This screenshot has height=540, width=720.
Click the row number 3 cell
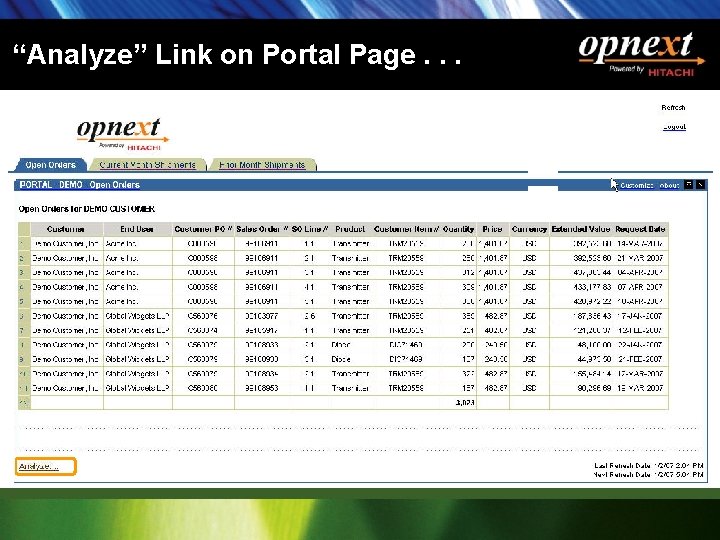(x=22, y=273)
